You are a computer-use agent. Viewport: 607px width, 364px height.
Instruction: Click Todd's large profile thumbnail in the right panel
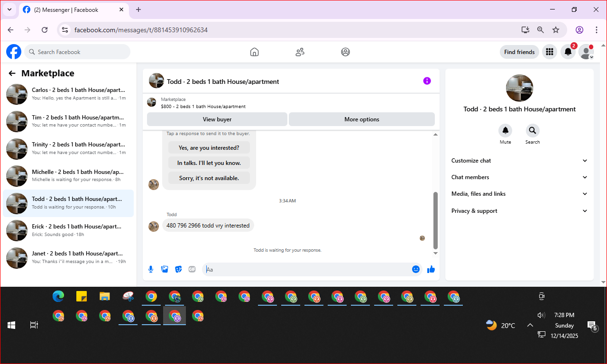pyautogui.click(x=519, y=88)
